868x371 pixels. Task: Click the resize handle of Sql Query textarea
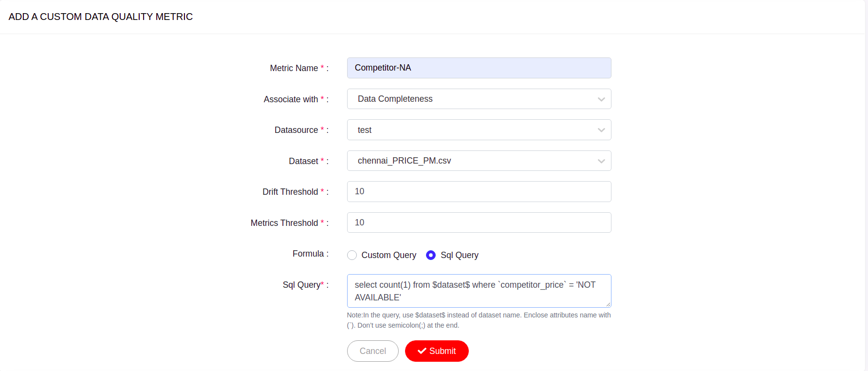608,304
